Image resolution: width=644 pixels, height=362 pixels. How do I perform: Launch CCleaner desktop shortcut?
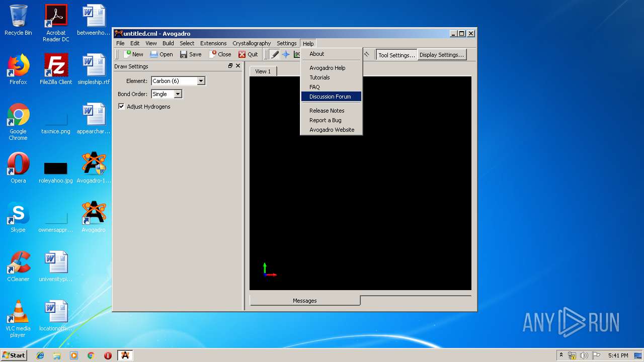(18, 266)
